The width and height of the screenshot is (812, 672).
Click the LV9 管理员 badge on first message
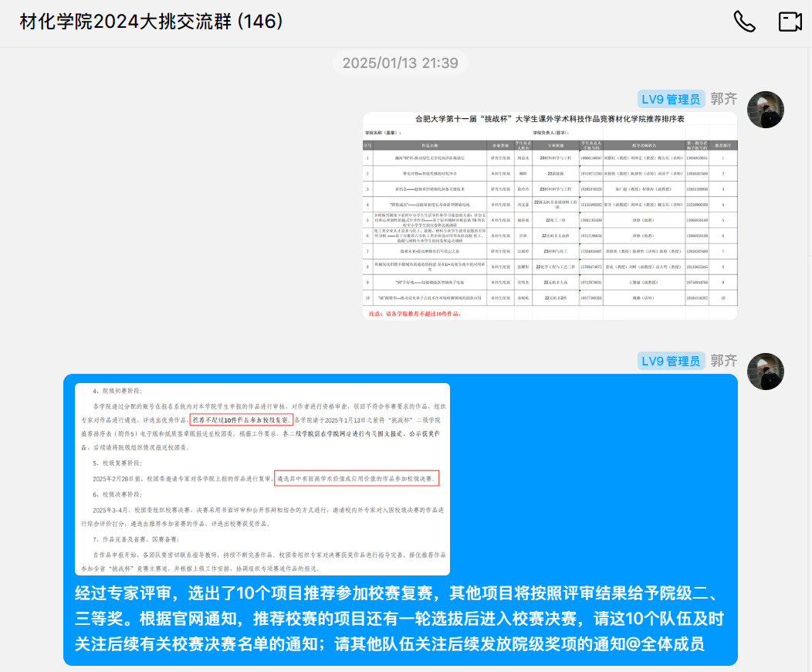pos(672,99)
